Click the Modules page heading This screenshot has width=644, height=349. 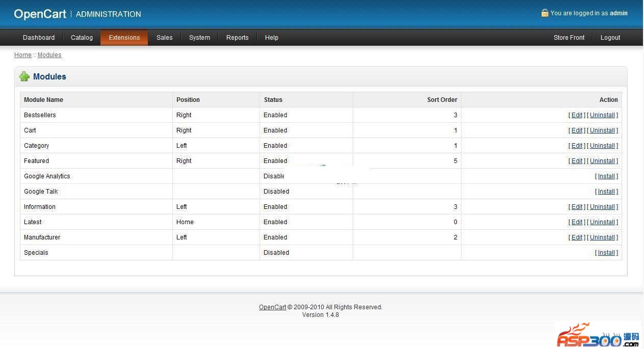[49, 76]
